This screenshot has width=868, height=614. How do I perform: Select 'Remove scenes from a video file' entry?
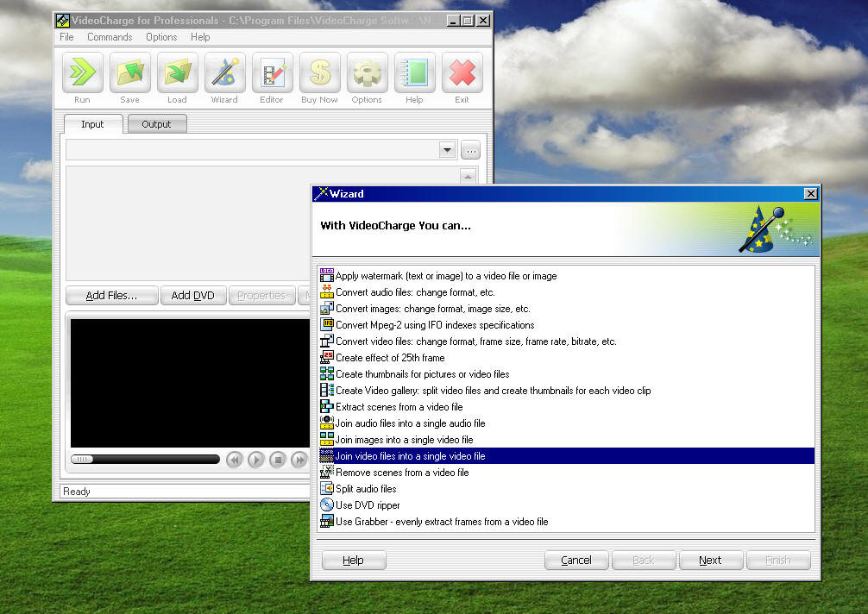[x=567, y=472]
